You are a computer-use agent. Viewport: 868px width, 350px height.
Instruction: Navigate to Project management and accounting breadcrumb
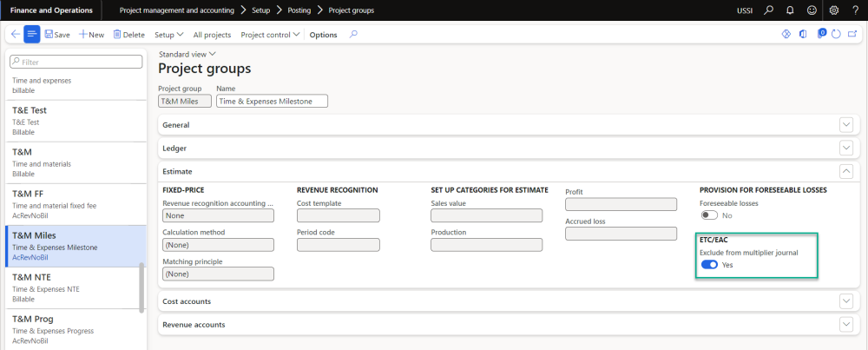point(176,10)
